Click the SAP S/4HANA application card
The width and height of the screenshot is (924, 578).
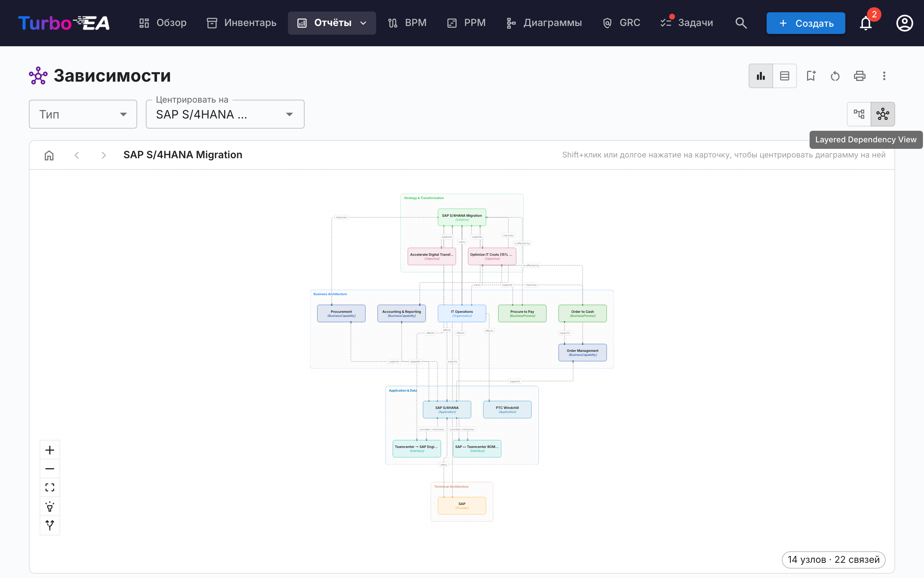(x=447, y=409)
